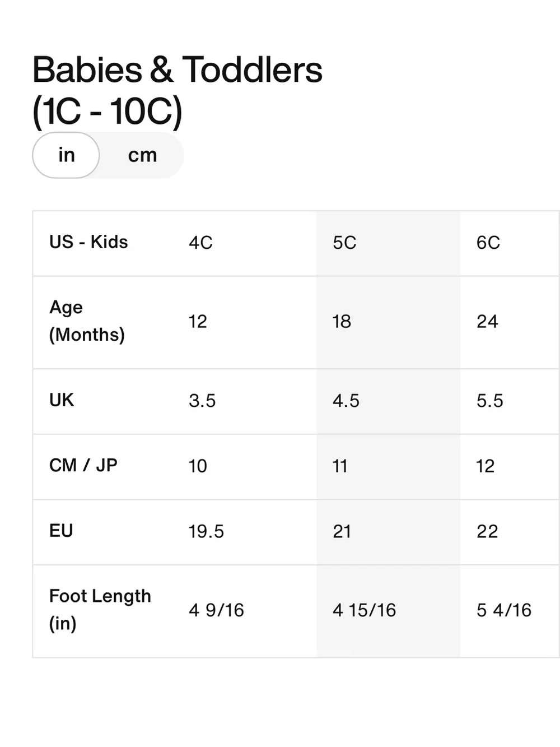The image size is (560, 747).
Task: Select the 4C size column header
Action: click(x=200, y=243)
